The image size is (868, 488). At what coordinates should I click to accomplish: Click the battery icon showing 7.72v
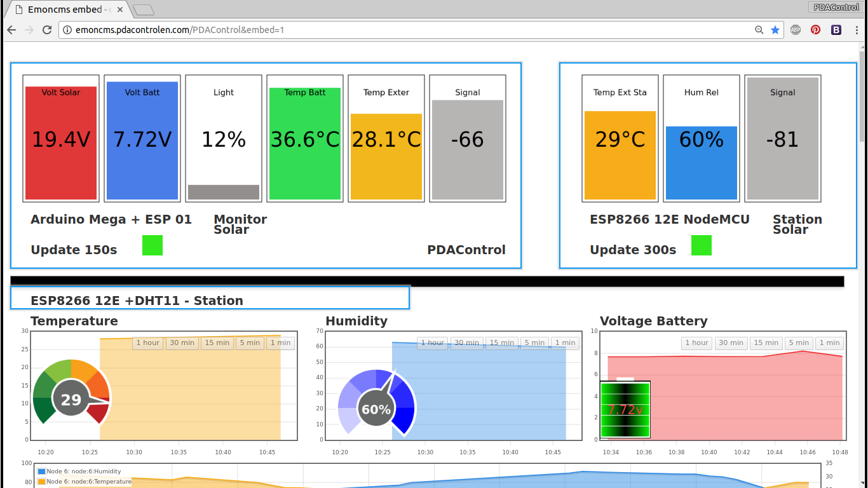[625, 410]
